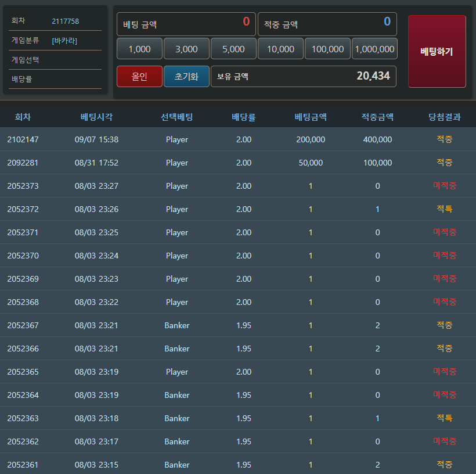Click 1.95 odds for round 2052366
476x474 pixels.
pyautogui.click(x=244, y=349)
